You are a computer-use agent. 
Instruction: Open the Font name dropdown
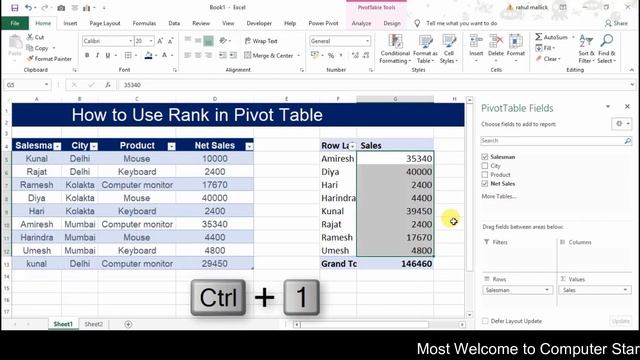131,41
